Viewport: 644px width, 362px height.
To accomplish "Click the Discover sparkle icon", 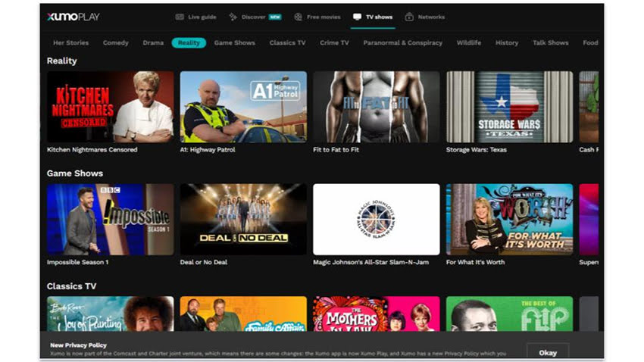I will click(x=233, y=17).
